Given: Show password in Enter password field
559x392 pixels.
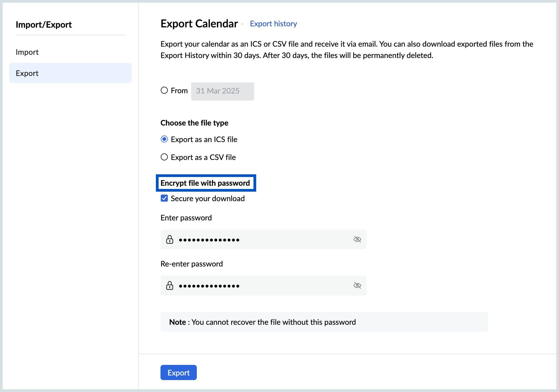Looking at the screenshot, I should pyautogui.click(x=357, y=239).
